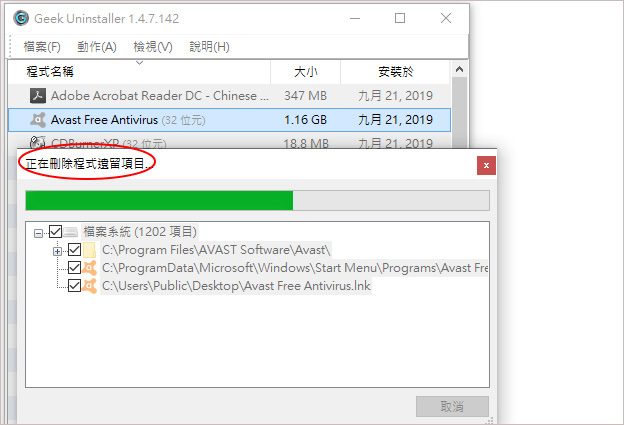
Task: Open the 檔案(F) menu
Action: (42, 47)
